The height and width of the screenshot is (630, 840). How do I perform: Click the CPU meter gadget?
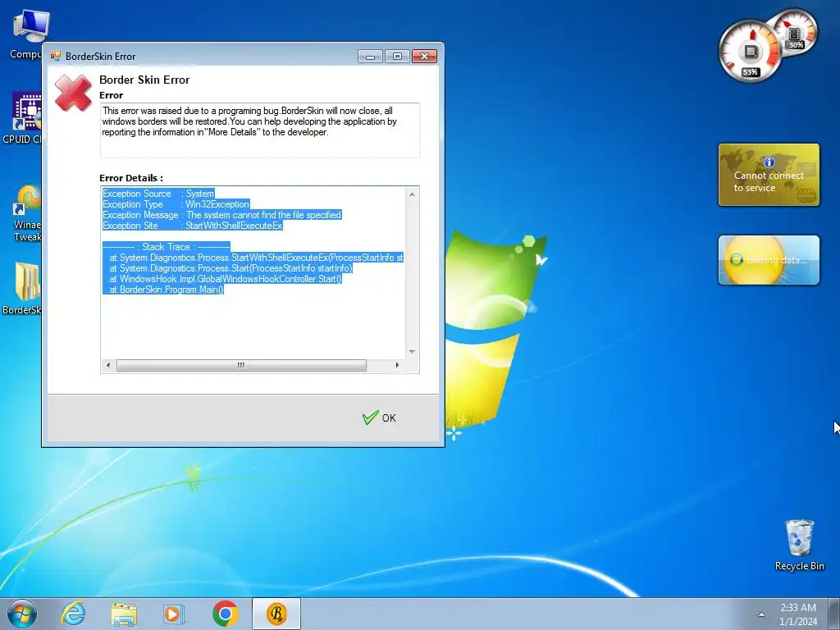click(x=751, y=52)
